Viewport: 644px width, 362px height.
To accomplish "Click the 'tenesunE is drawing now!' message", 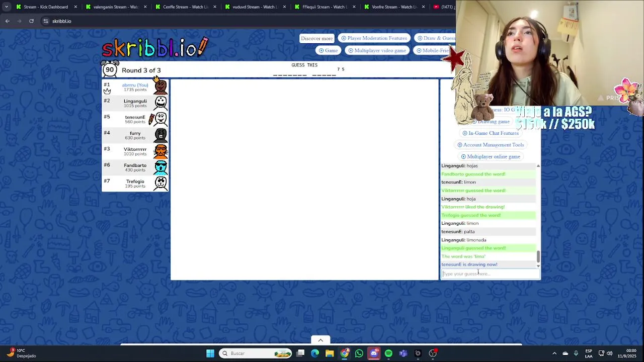I will tap(469, 264).
